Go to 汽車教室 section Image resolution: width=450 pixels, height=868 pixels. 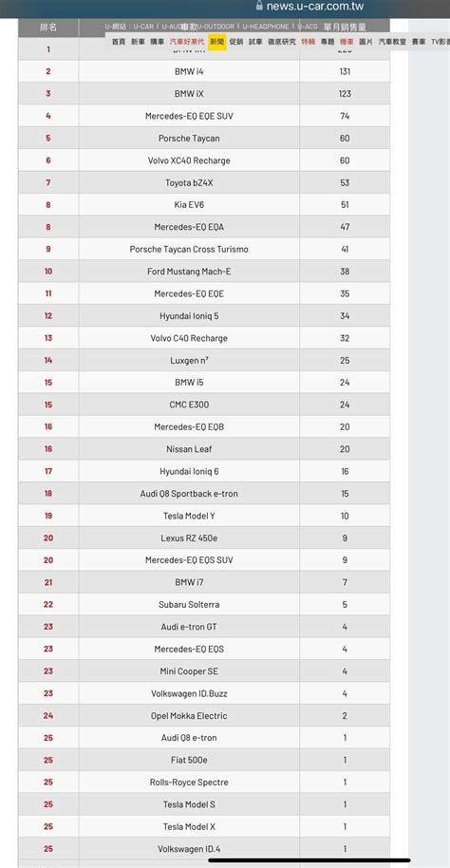point(392,42)
